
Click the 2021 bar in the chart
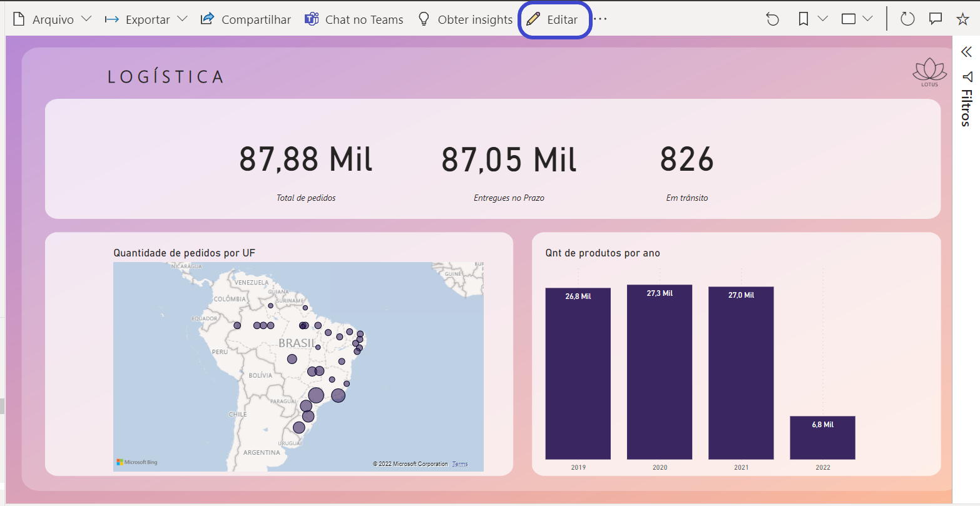(x=741, y=373)
